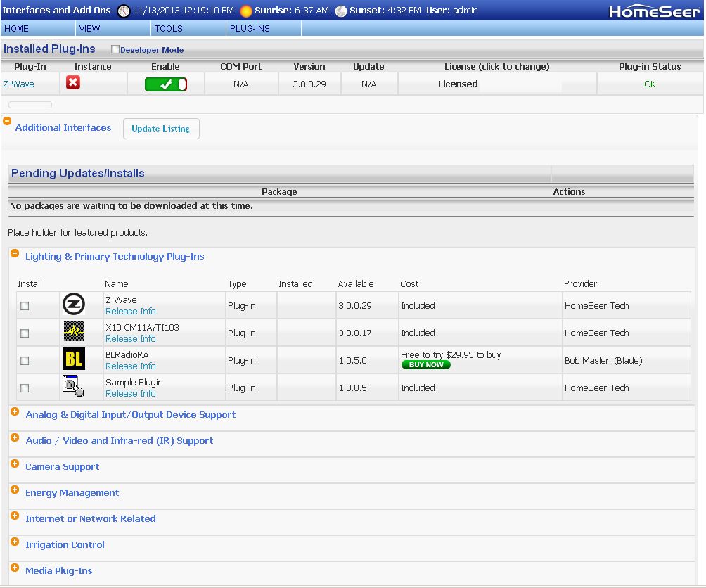Click the X10 CM11A/TI103 waveform icon
706x588 pixels.
click(73, 332)
